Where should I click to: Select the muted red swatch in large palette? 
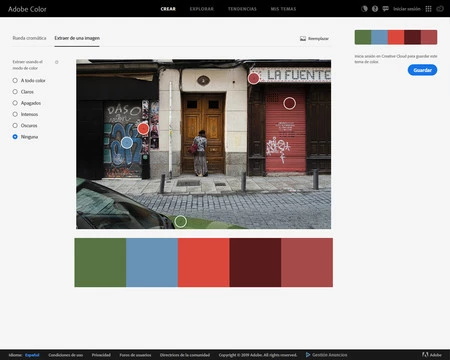(307, 262)
